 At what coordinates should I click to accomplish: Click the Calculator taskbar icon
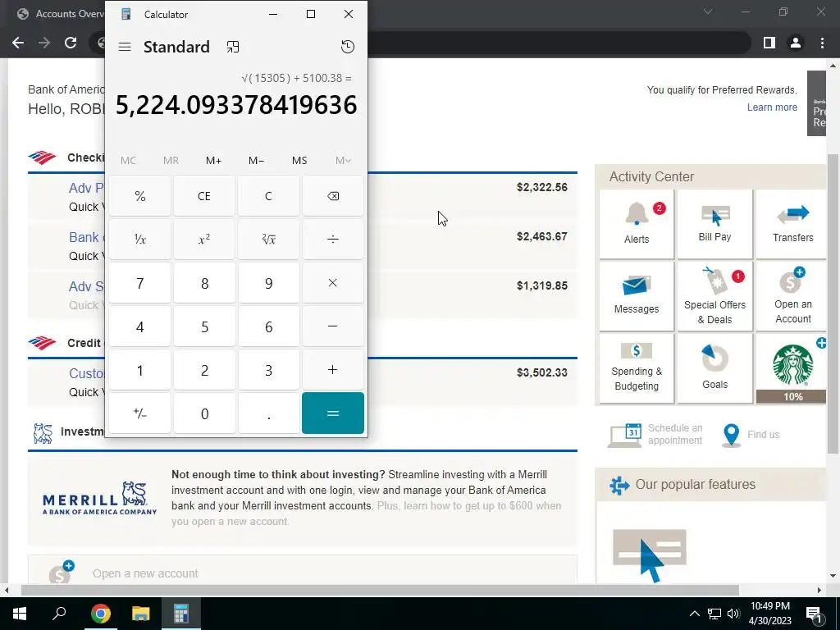[x=181, y=614]
